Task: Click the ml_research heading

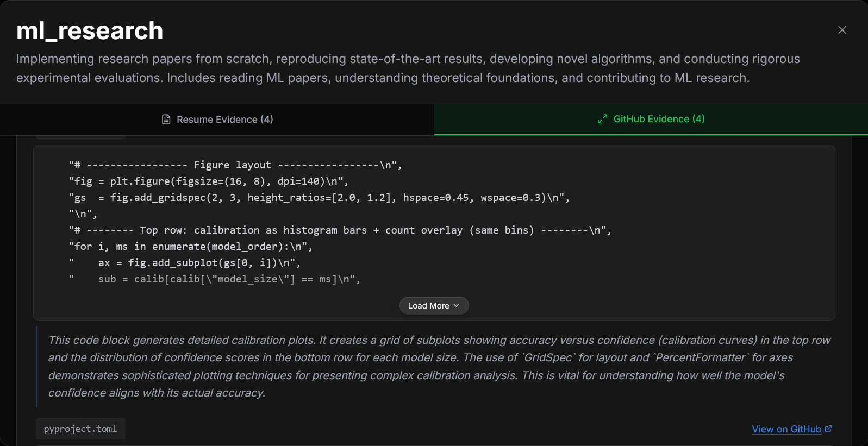Action: tap(90, 30)
